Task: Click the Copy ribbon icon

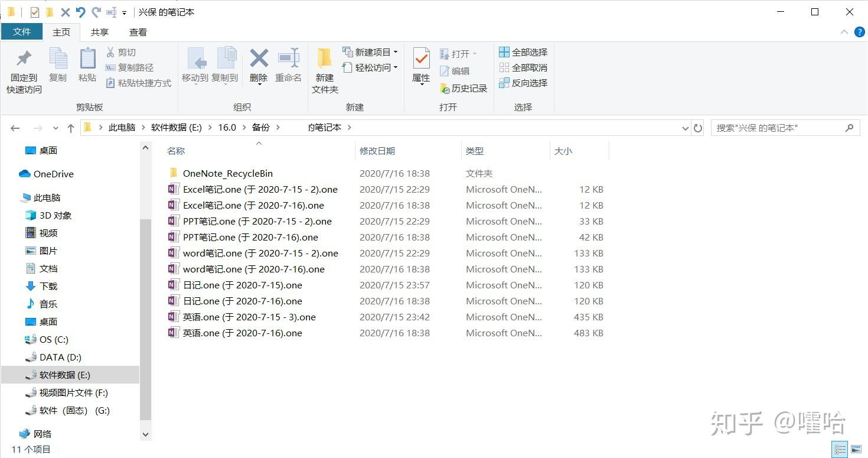Action: tap(58, 65)
